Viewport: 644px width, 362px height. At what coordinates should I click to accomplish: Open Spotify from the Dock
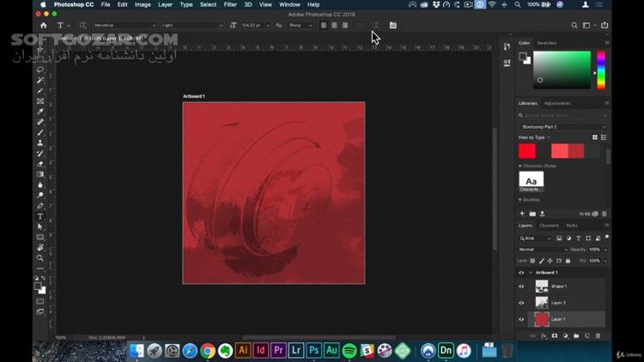349,351
